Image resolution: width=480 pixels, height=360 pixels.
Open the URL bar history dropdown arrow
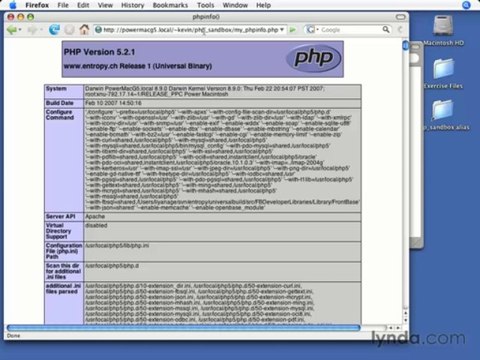(282, 30)
